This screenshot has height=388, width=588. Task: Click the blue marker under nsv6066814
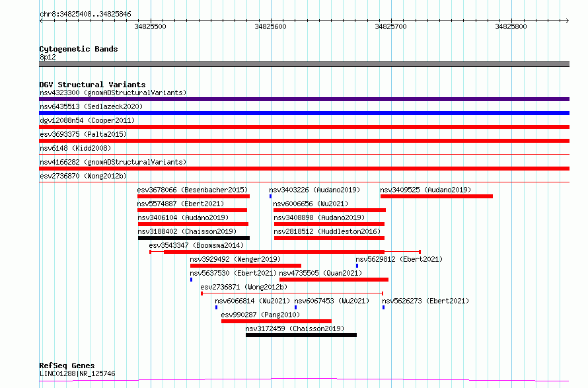[217, 307]
